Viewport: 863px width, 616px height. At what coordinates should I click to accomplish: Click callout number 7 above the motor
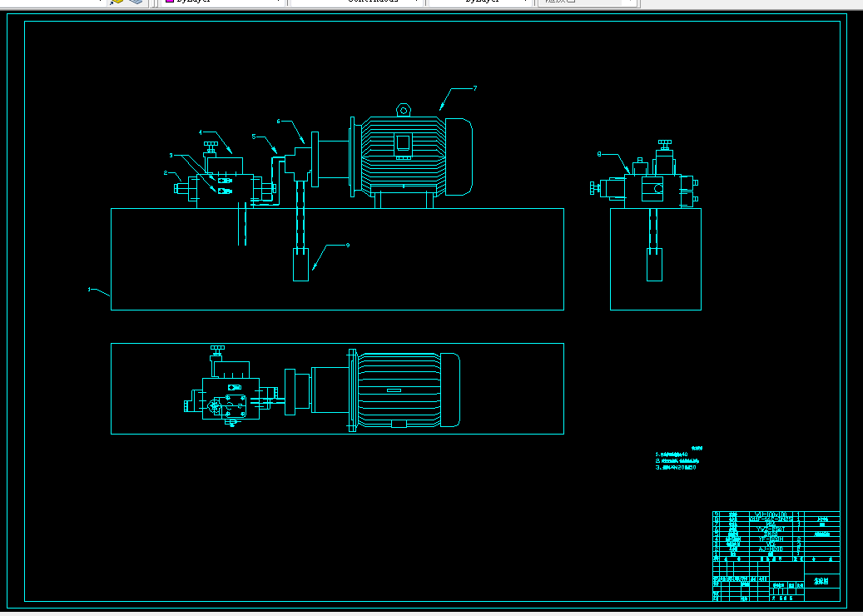(x=475, y=88)
